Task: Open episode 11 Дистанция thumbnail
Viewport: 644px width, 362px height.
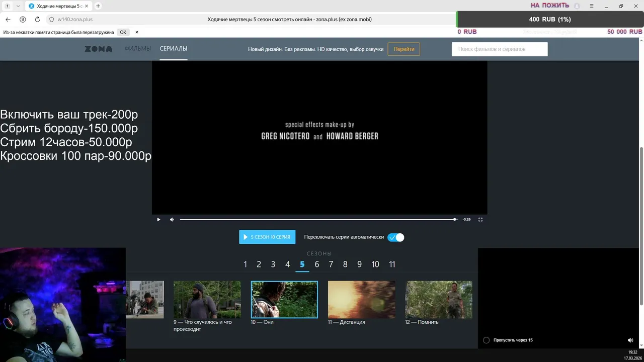Action: coord(362,300)
